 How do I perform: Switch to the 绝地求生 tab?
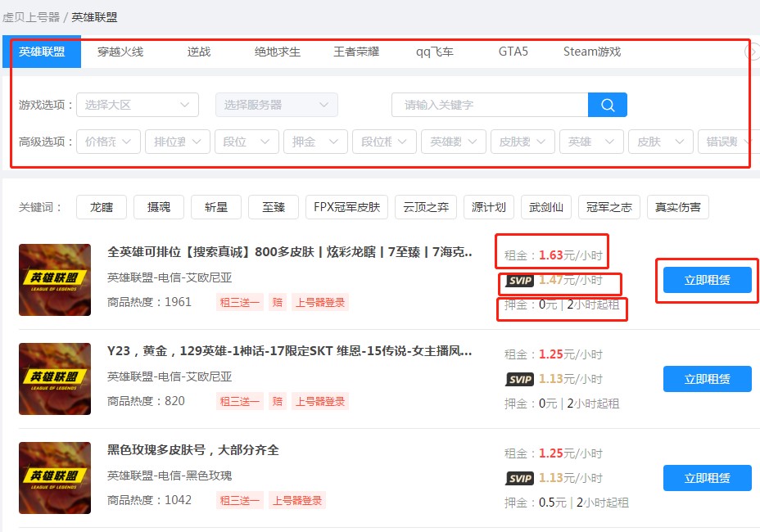pos(278,52)
